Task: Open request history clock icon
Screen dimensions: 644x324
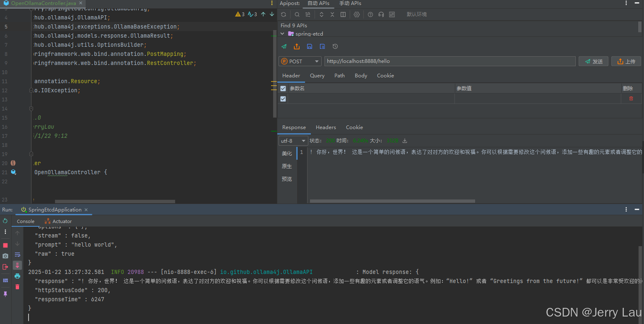Action: click(x=335, y=46)
